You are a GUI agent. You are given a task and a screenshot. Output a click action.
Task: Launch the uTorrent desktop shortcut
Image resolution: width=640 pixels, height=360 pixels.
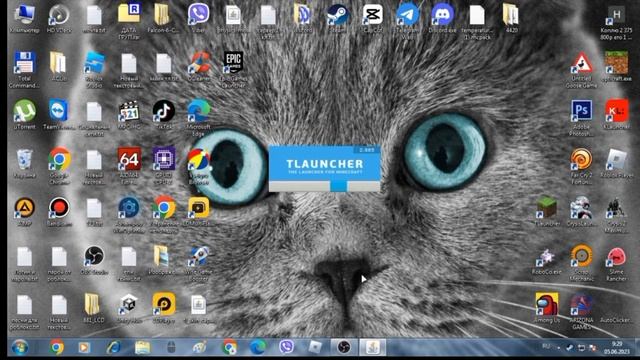pos(24,115)
